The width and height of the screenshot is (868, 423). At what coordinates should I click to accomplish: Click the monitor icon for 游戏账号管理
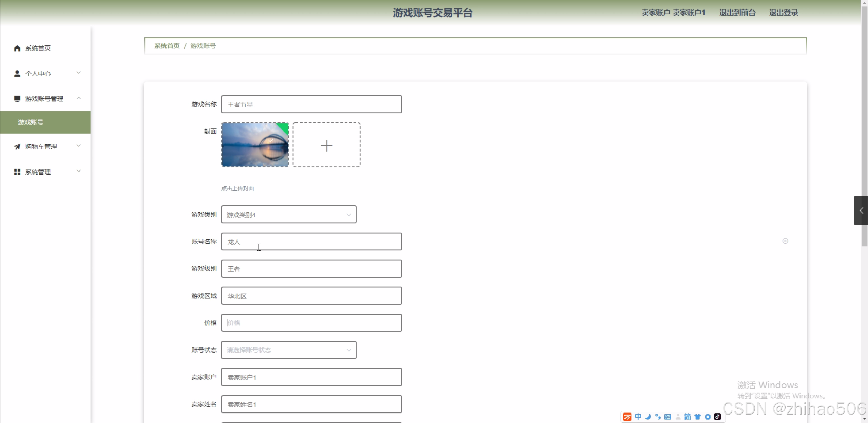coord(17,99)
